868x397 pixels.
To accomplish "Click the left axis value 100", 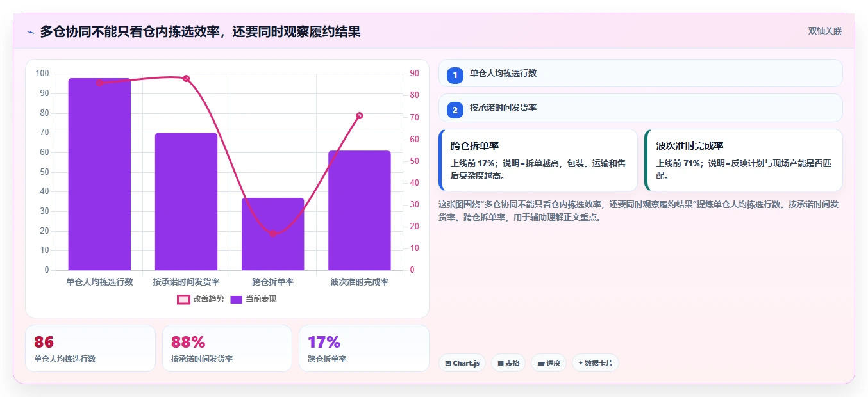I will 42,74.
